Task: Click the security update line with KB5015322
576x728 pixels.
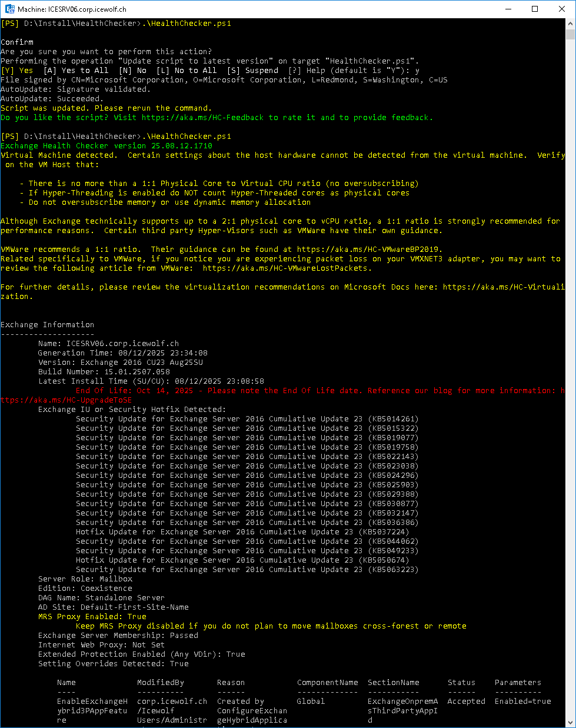Action: point(247,428)
